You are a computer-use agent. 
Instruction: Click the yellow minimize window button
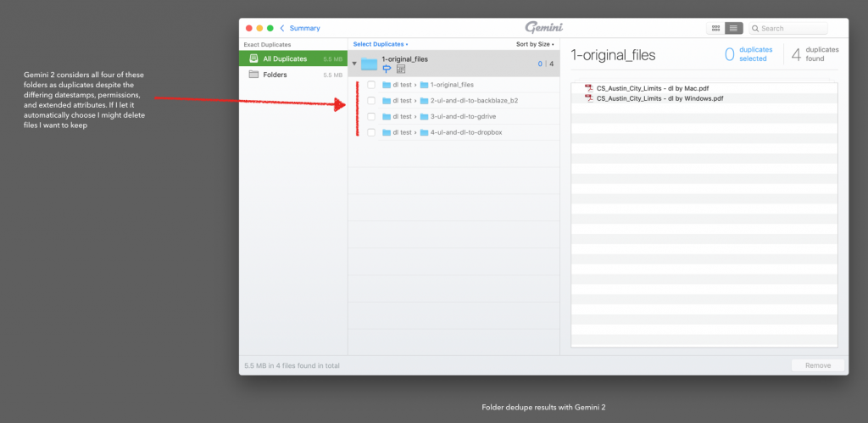coord(259,28)
